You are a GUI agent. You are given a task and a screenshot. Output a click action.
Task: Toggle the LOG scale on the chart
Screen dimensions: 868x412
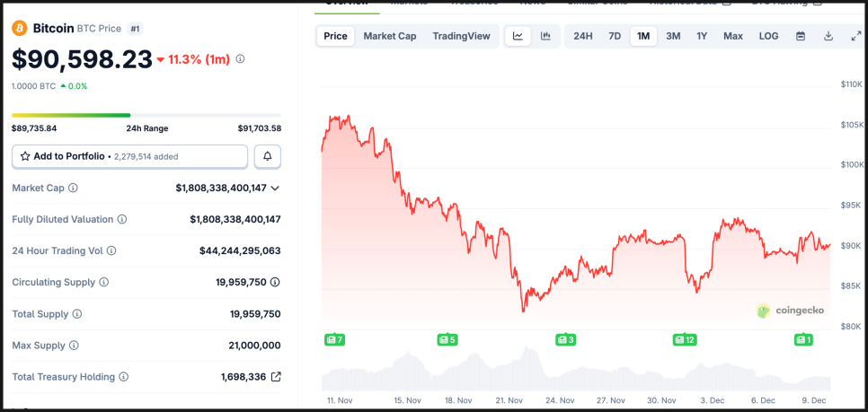[x=768, y=37]
